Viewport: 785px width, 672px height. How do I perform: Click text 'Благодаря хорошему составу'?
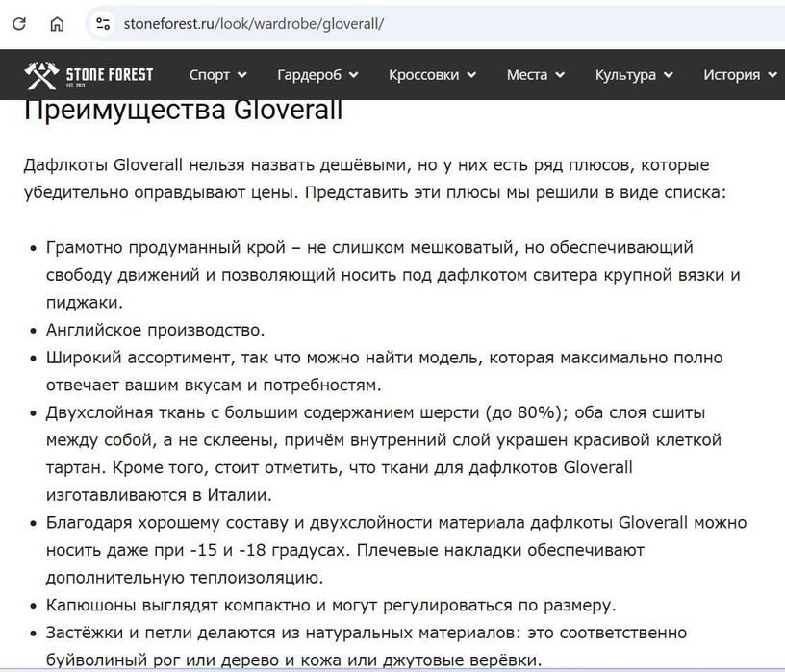167,523
